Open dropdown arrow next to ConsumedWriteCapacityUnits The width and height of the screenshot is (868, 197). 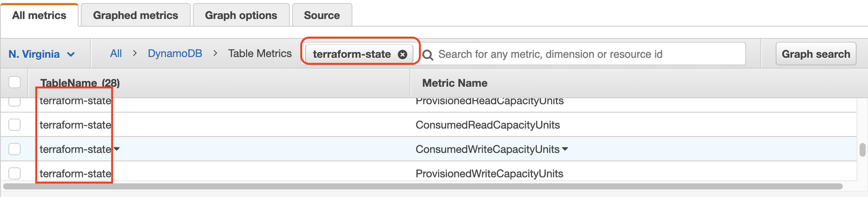[x=565, y=149]
